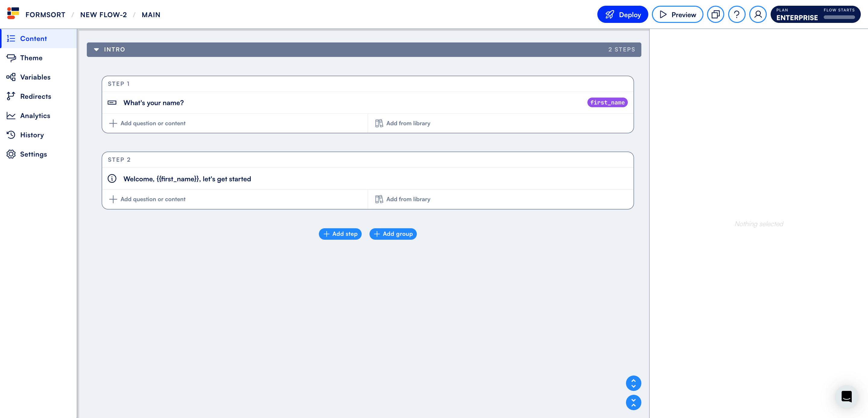Viewport: 868px width, 418px height.
Task: Click the duplicate windows icon
Action: click(x=715, y=14)
